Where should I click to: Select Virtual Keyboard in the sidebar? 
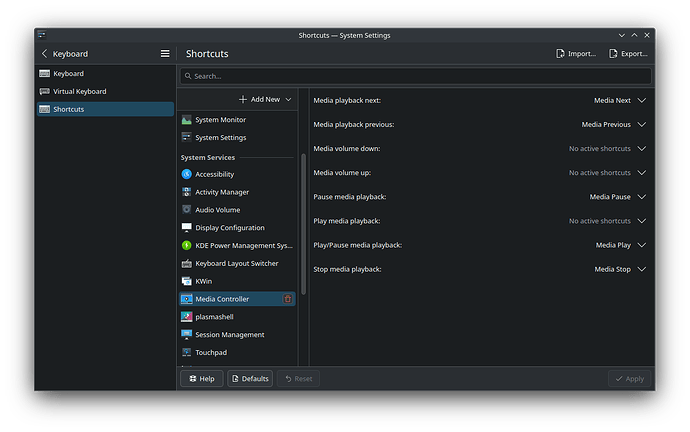(106, 92)
